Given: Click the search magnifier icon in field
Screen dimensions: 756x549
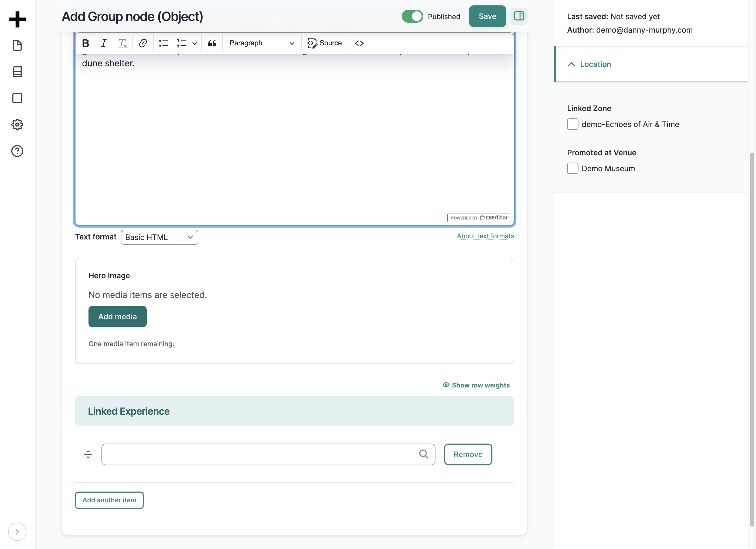Looking at the screenshot, I should 424,454.
